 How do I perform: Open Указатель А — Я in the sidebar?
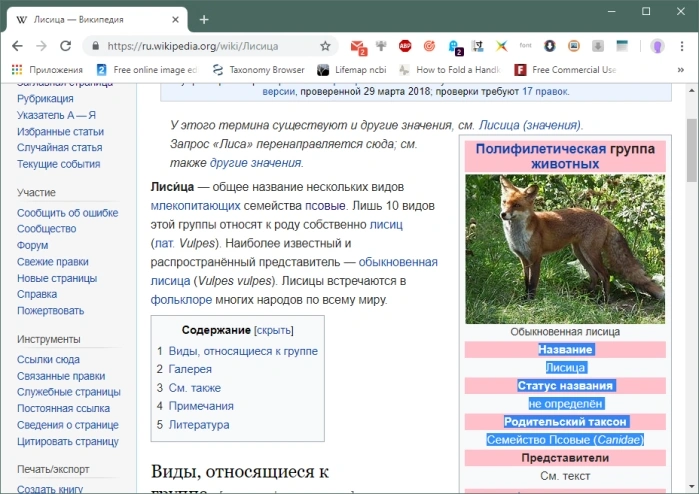click(56, 115)
